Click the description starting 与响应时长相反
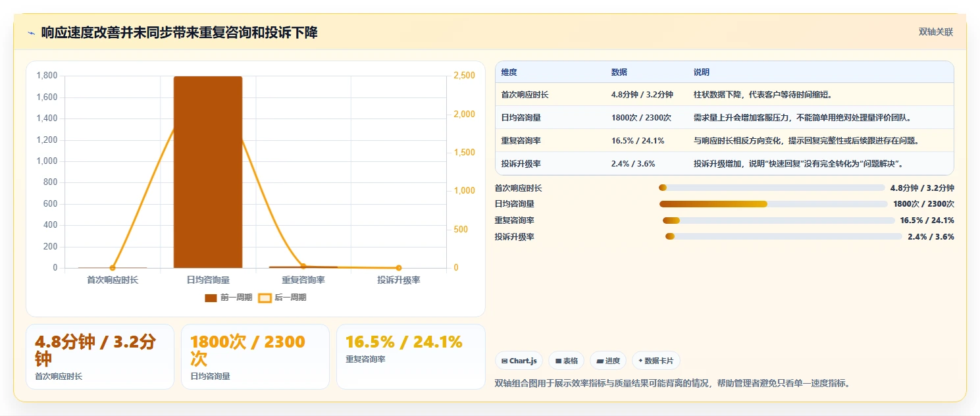The width and height of the screenshot is (980, 416). click(806, 141)
